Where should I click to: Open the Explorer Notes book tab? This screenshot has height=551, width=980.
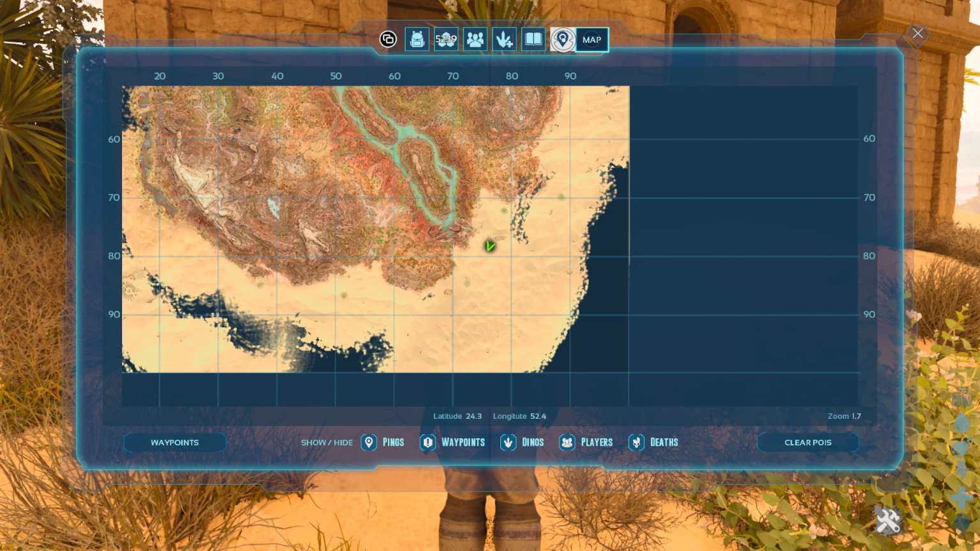[x=533, y=39]
